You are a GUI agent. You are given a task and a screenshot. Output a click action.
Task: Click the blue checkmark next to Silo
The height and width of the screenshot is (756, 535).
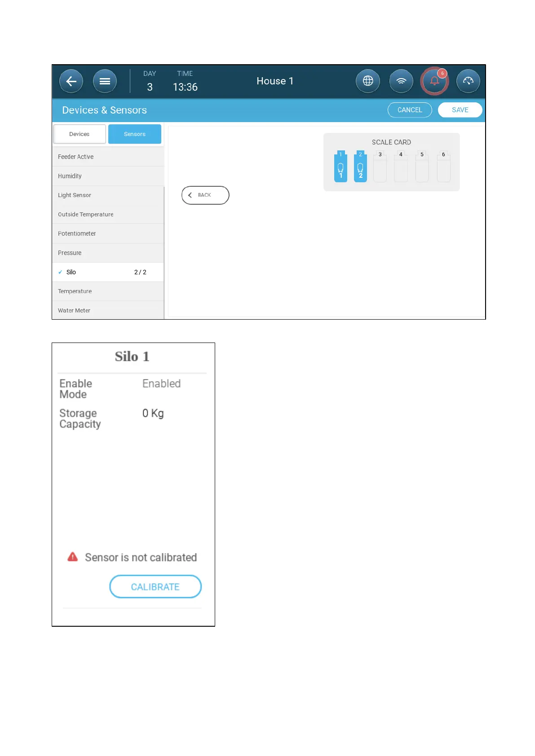click(x=60, y=272)
